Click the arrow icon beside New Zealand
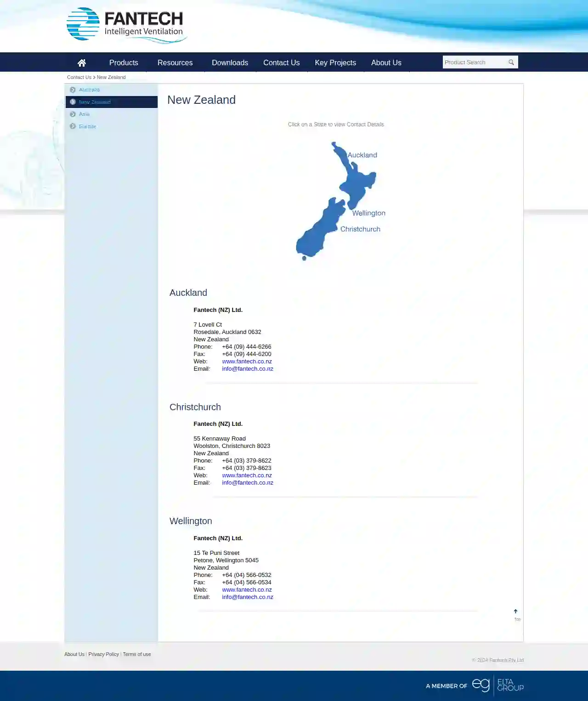 click(73, 102)
